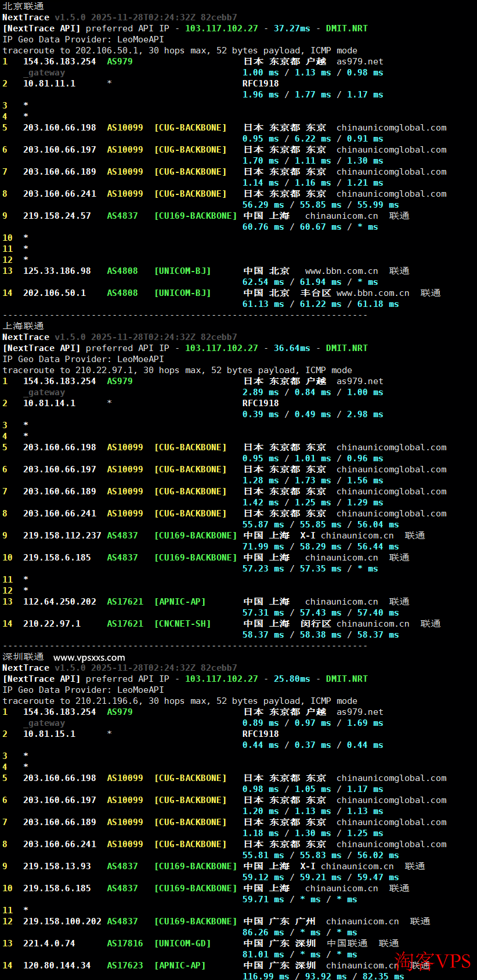
Task: Click hop IP address 221.4.0.74
Action: [x=49, y=943]
